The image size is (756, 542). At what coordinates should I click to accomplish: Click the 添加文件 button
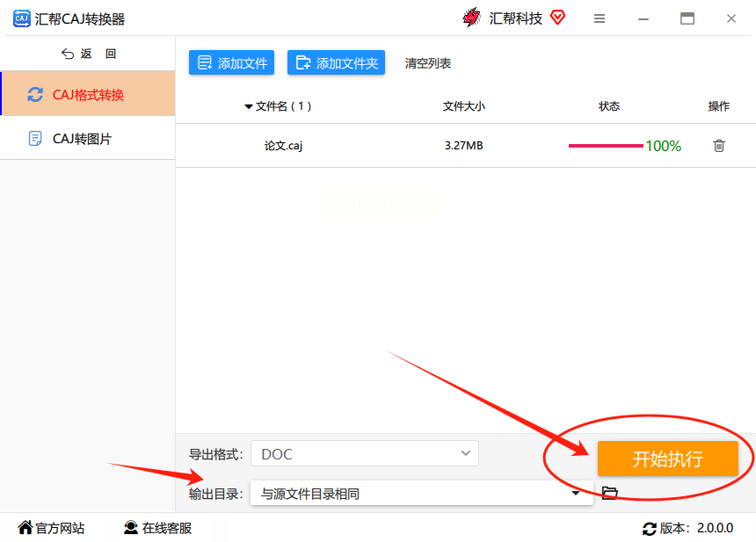(x=231, y=62)
